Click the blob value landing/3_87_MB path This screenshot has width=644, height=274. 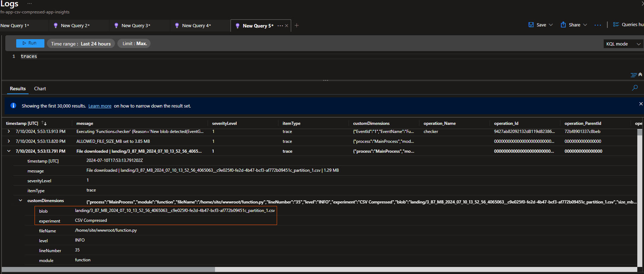pos(175,211)
